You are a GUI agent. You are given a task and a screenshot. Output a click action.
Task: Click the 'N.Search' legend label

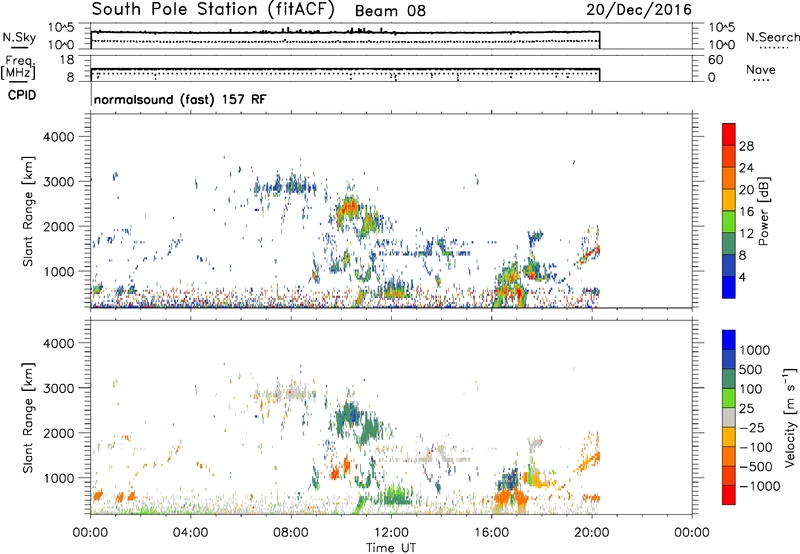[x=772, y=37]
